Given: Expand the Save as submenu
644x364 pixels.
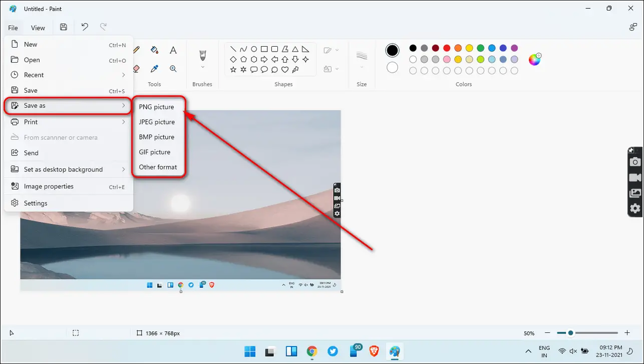Looking at the screenshot, I should point(69,106).
